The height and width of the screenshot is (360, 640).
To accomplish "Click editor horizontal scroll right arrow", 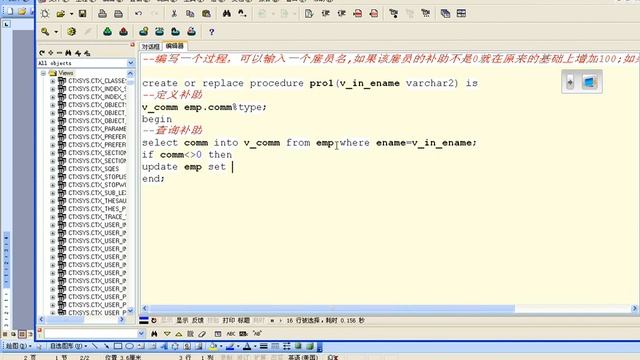I will tap(635, 309).
